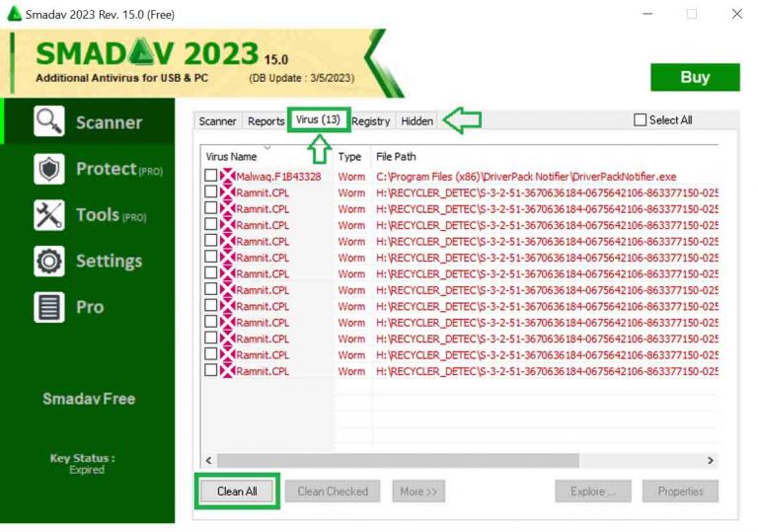The image size is (758, 532).
Task: Switch to the Scanner tab
Action: [217, 120]
